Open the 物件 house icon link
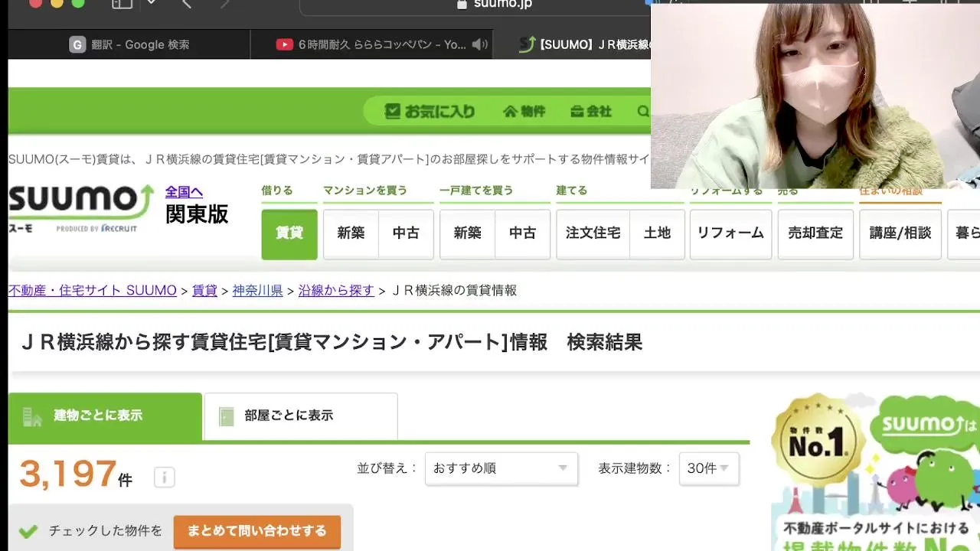The image size is (980, 551). point(524,112)
